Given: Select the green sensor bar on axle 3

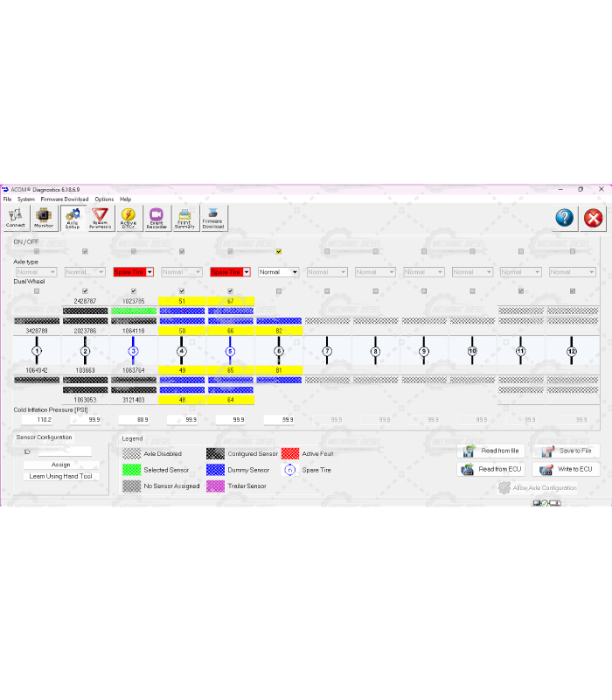Looking at the screenshot, I should pos(134,311).
